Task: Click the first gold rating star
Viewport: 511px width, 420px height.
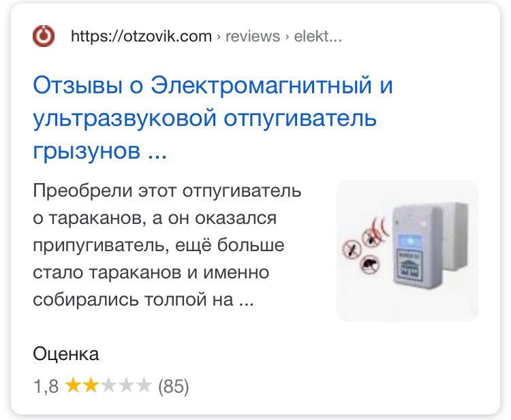Action: pos(73,385)
